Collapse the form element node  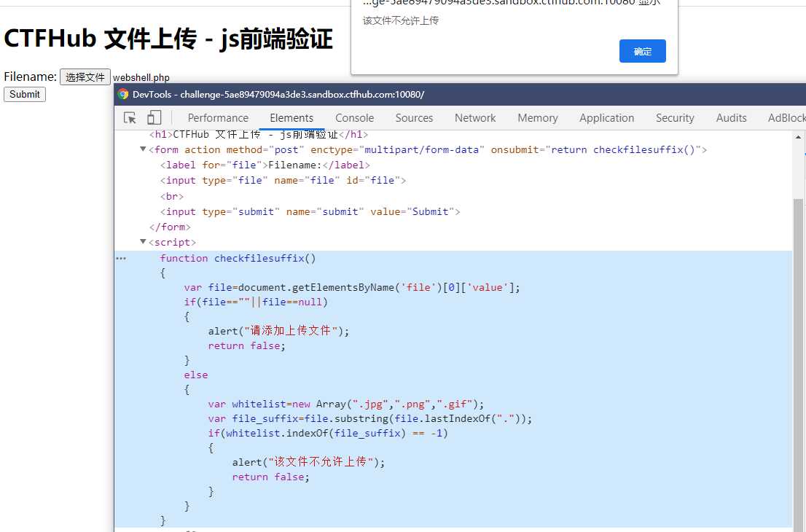[x=143, y=149]
